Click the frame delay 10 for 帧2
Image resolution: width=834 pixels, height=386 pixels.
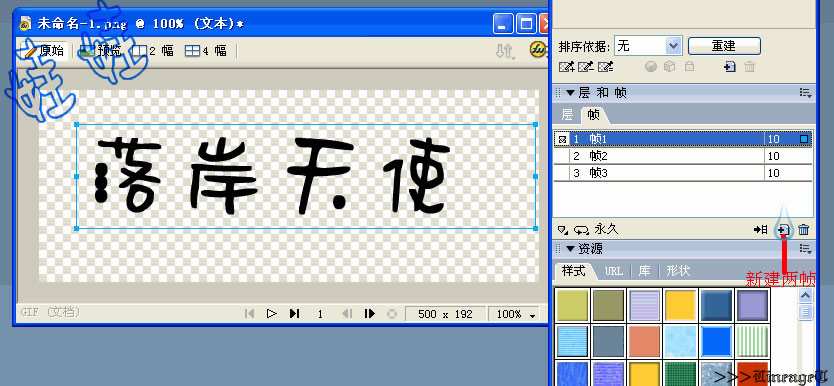tap(774, 156)
